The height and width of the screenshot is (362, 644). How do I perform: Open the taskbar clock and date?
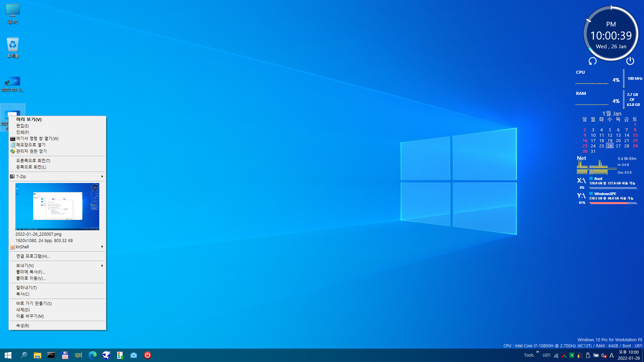tap(629, 355)
